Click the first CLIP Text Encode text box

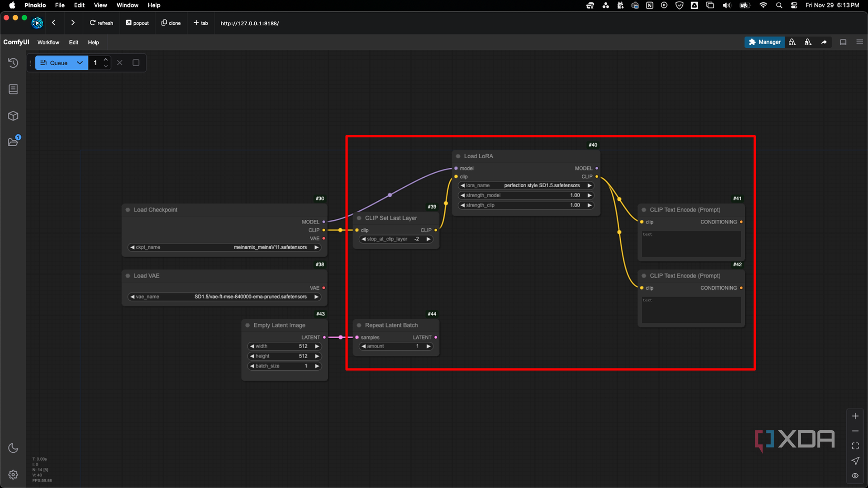(x=691, y=244)
